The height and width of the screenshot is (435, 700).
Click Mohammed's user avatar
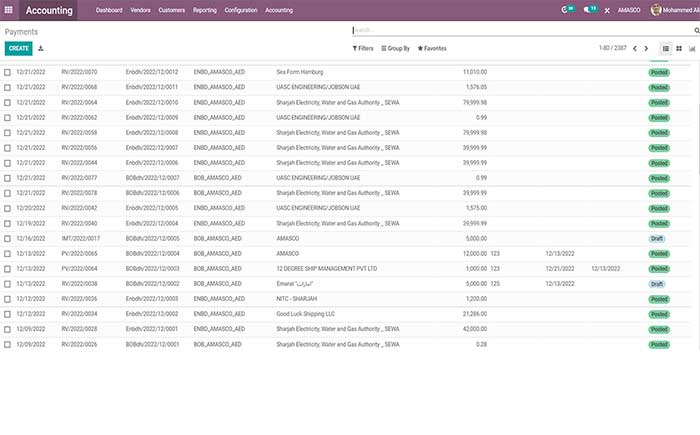click(x=656, y=10)
